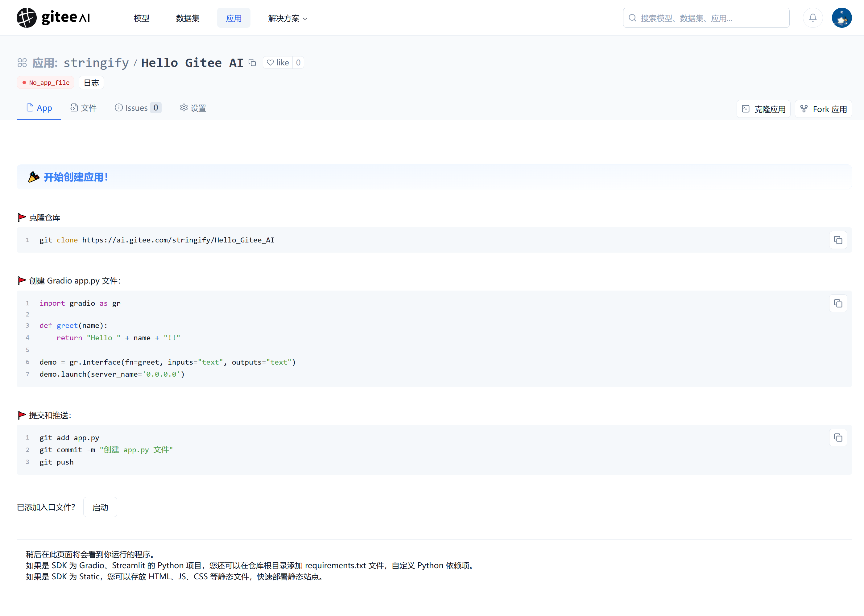Switch to the 文件 tab
This screenshot has width=864, height=616.
coord(84,108)
